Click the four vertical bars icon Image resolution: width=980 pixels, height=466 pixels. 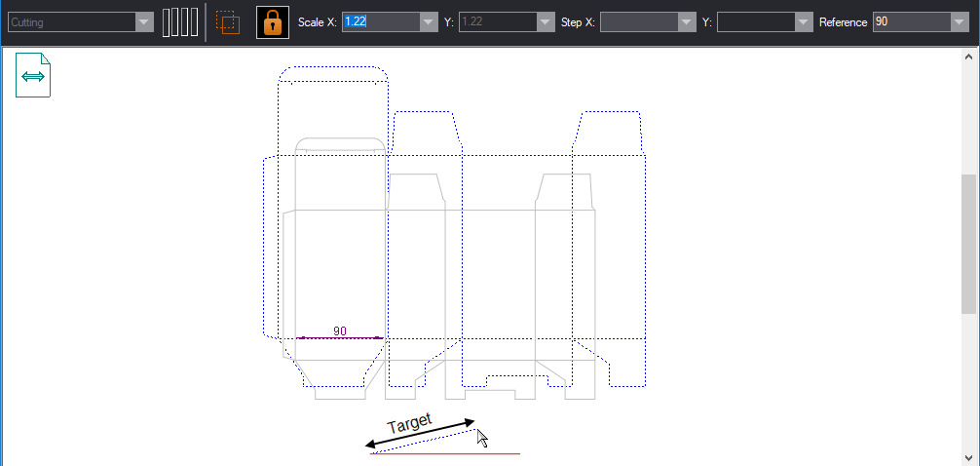click(180, 21)
